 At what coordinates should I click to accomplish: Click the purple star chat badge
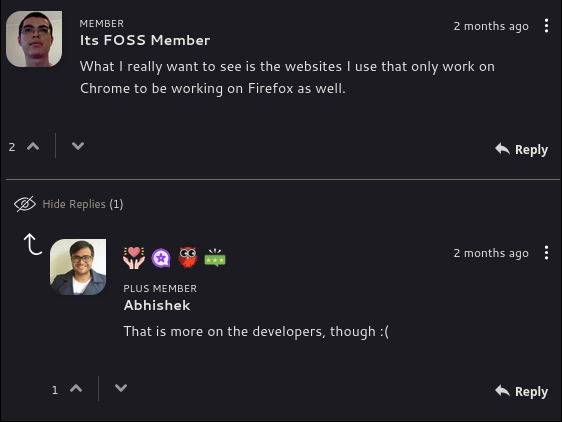[161, 258]
